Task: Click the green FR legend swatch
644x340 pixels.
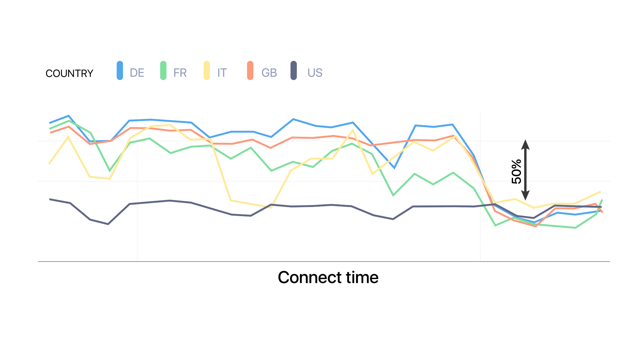Action: coord(163,70)
